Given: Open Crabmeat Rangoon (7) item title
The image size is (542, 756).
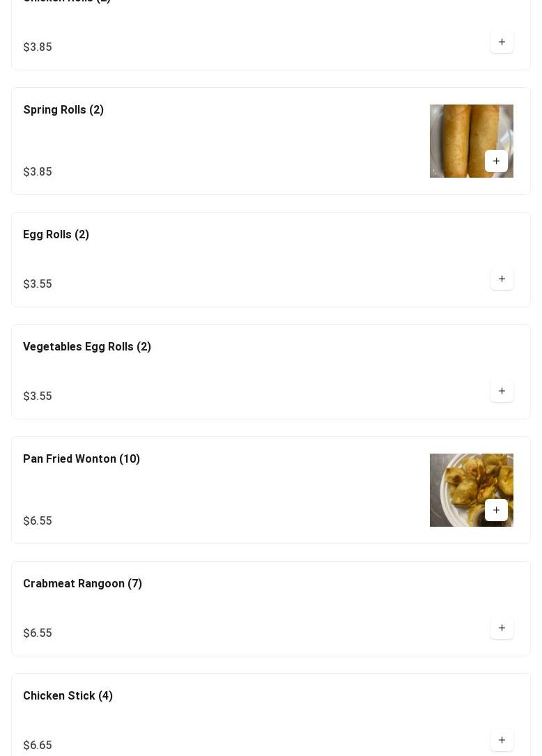Looking at the screenshot, I should pos(82,584).
